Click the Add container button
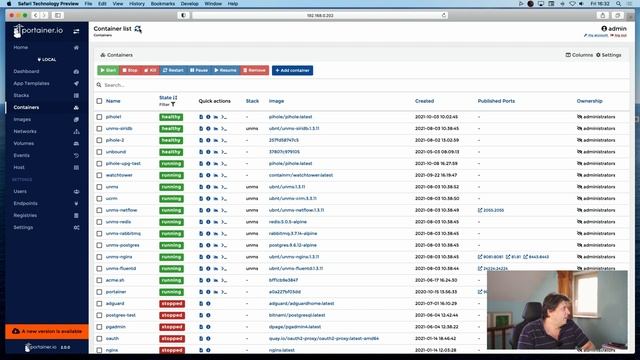 tap(293, 70)
